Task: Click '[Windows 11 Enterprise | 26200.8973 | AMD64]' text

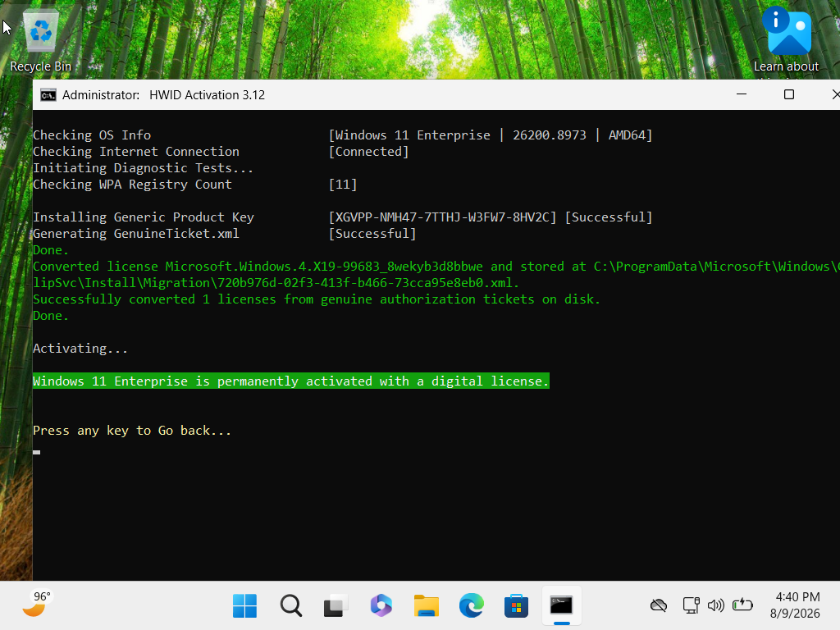Action: 491,135
